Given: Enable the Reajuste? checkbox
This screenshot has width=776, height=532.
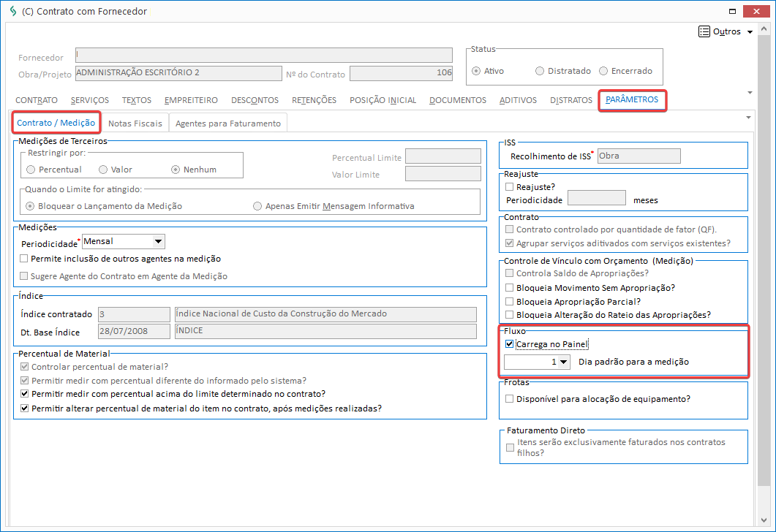Looking at the screenshot, I should click(510, 187).
